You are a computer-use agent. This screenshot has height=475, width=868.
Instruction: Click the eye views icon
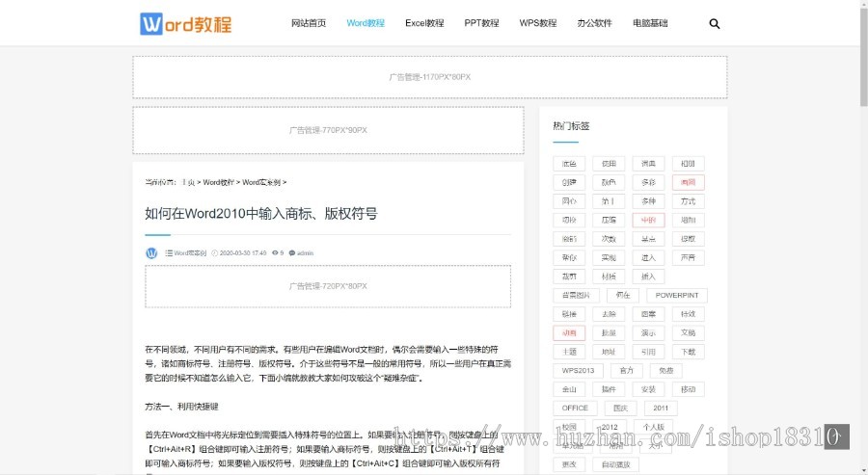[x=275, y=253]
